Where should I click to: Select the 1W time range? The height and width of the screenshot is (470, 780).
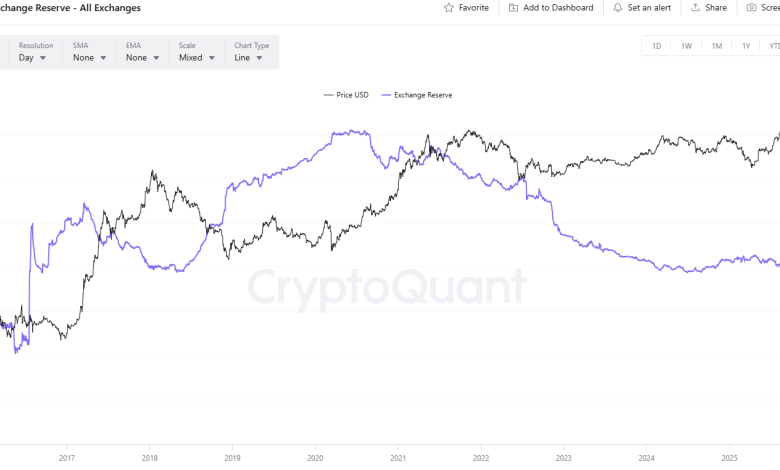(x=687, y=46)
